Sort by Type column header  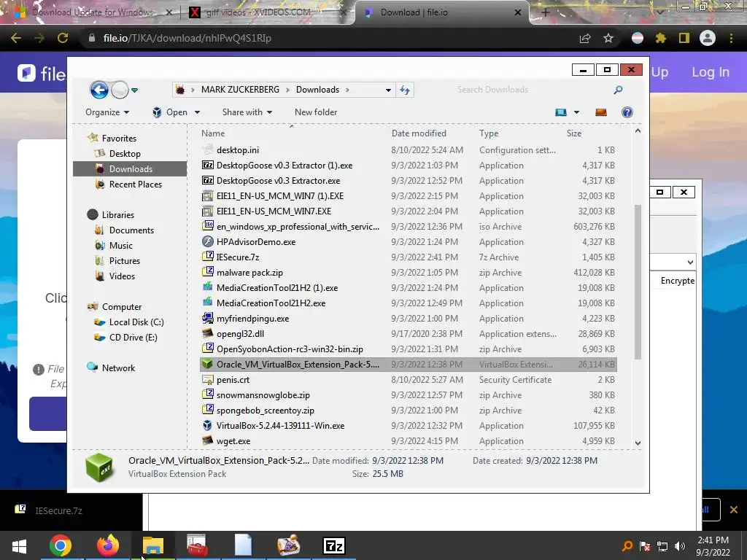(x=489, y=133)
